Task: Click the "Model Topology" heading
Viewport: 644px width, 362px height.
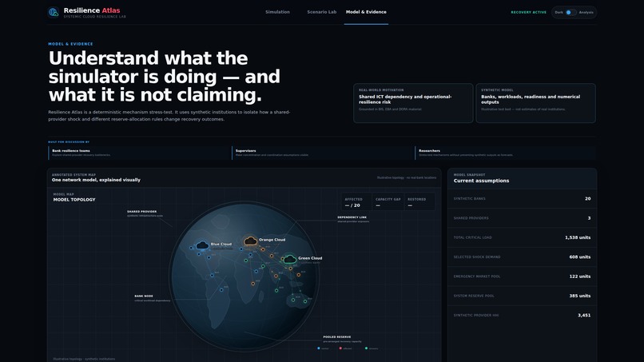Action: click(x=74, y=200)
